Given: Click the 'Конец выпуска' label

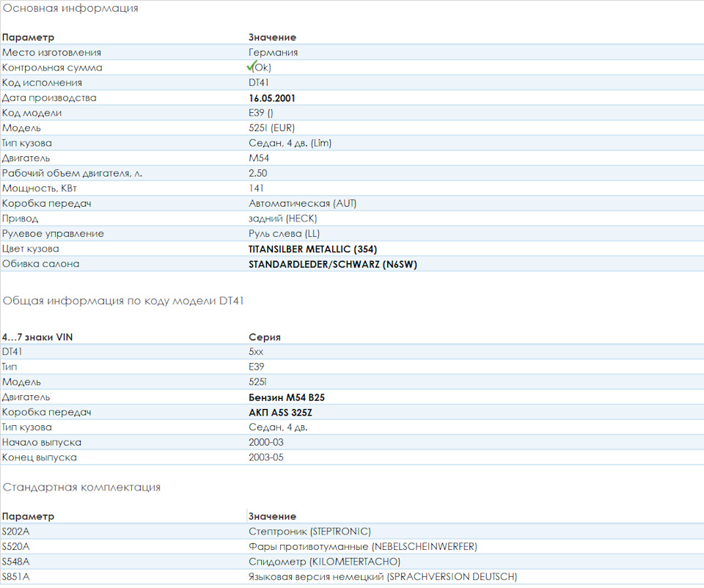Looking at the screenshot, I should pos(40,457).
